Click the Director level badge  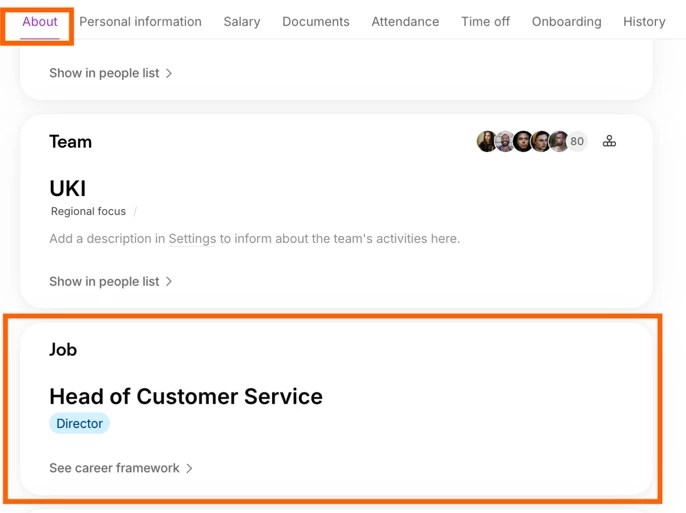tap(80, 424)
